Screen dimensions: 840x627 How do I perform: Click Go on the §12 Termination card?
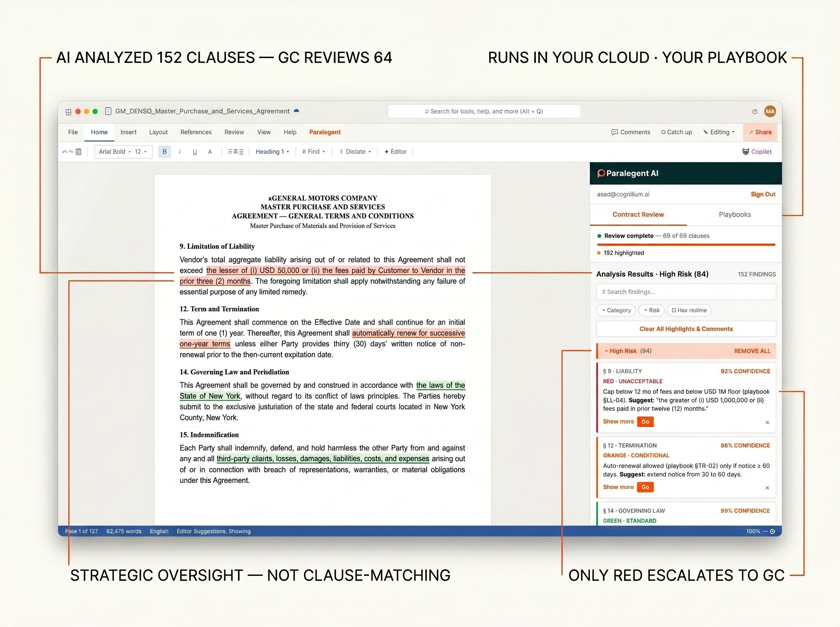coord(645,487)
